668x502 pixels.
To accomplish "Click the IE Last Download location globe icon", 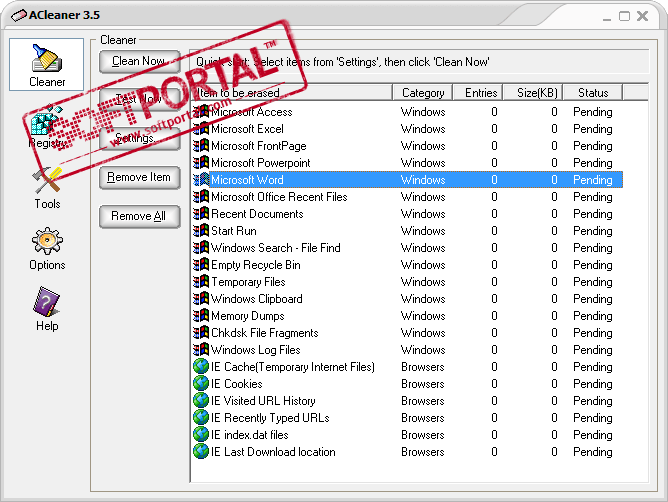I will (x=201, y=452).
